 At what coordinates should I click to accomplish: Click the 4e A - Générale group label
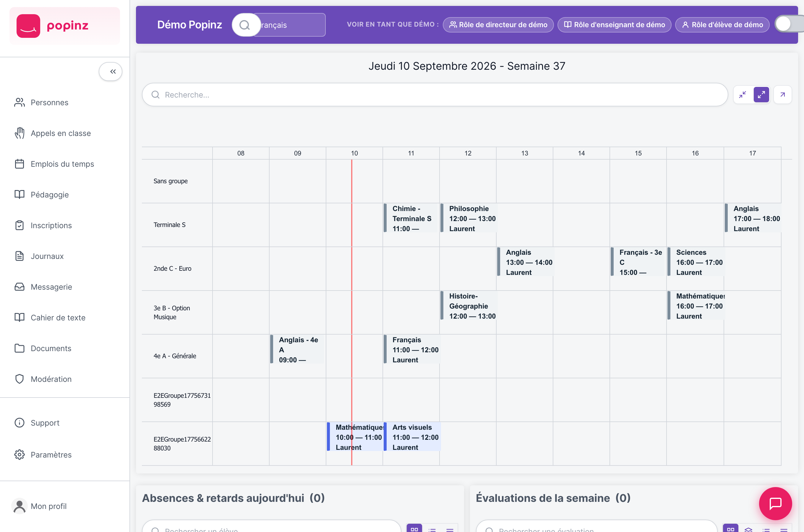pos(175,356)
